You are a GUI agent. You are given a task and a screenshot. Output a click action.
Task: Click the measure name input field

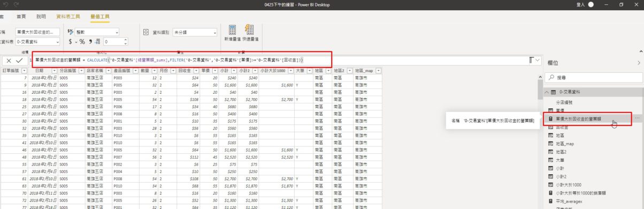[38, 32]
